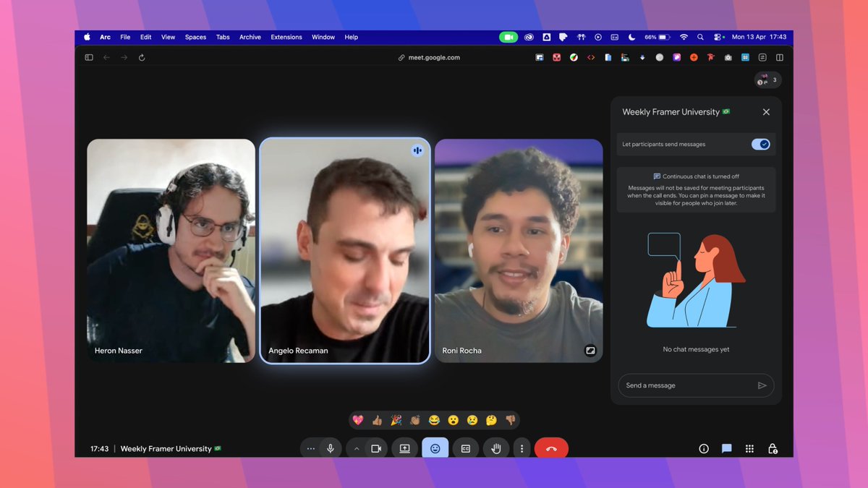The image size is (868, 488).
Task: Toggle the chat panel icon
Action: tap(727, 448)
